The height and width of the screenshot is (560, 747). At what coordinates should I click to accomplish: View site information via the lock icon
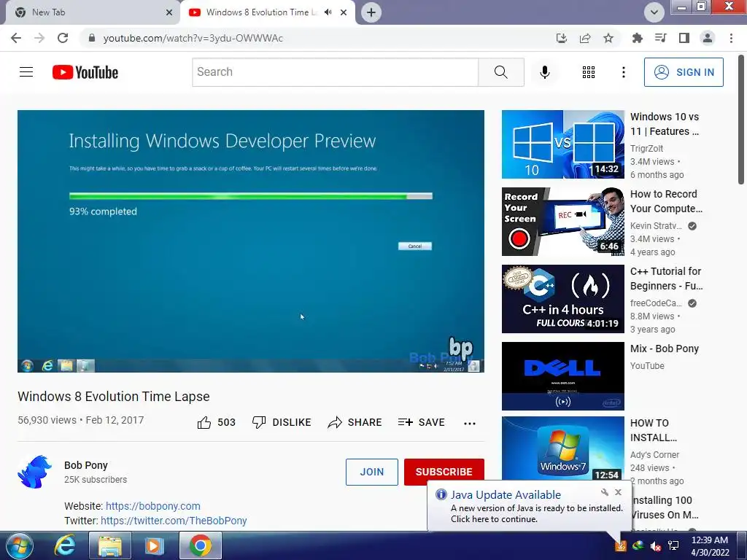click(92, 38)
